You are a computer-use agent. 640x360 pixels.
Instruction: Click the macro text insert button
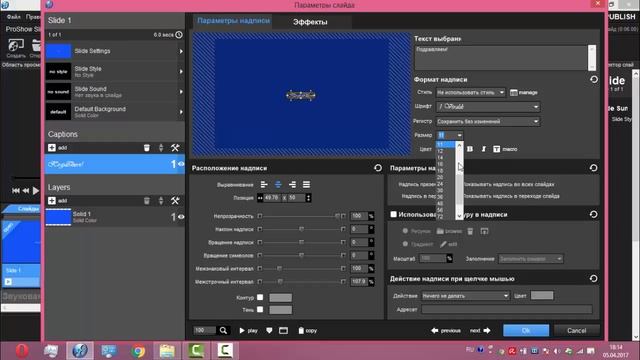tap(505, 149)
